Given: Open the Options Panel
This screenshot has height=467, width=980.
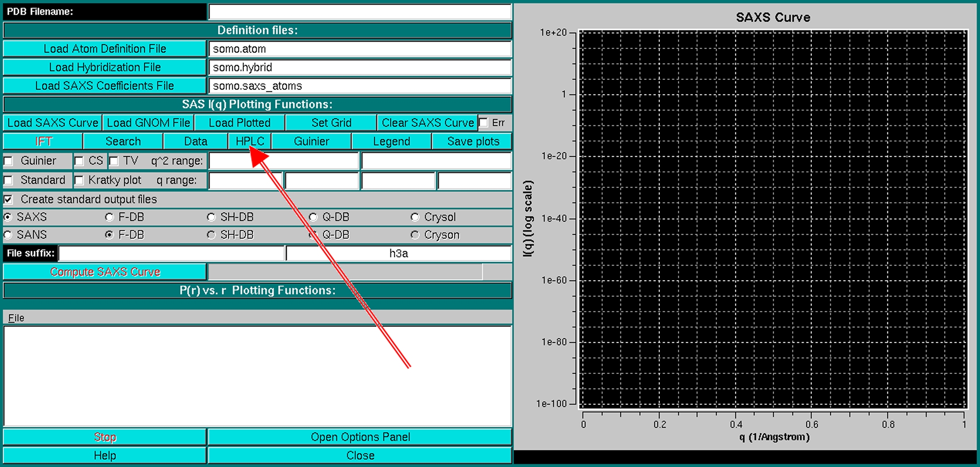Looking at the screenshot, I should click(360, 437).
